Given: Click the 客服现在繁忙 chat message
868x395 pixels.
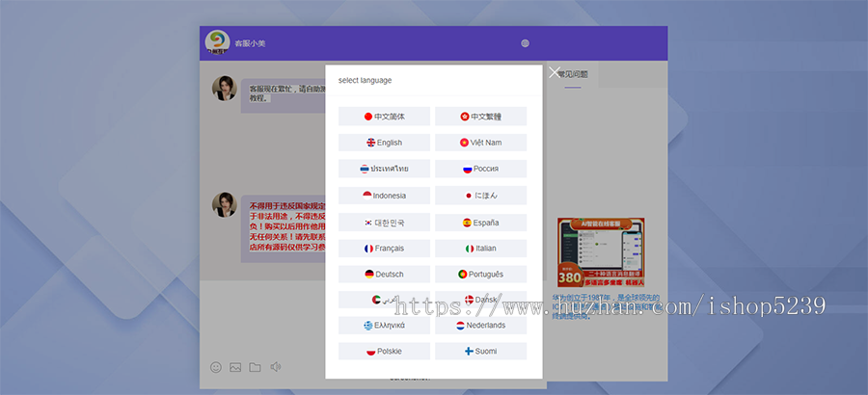Looking at the screenshot, I should tap(284, 95).
